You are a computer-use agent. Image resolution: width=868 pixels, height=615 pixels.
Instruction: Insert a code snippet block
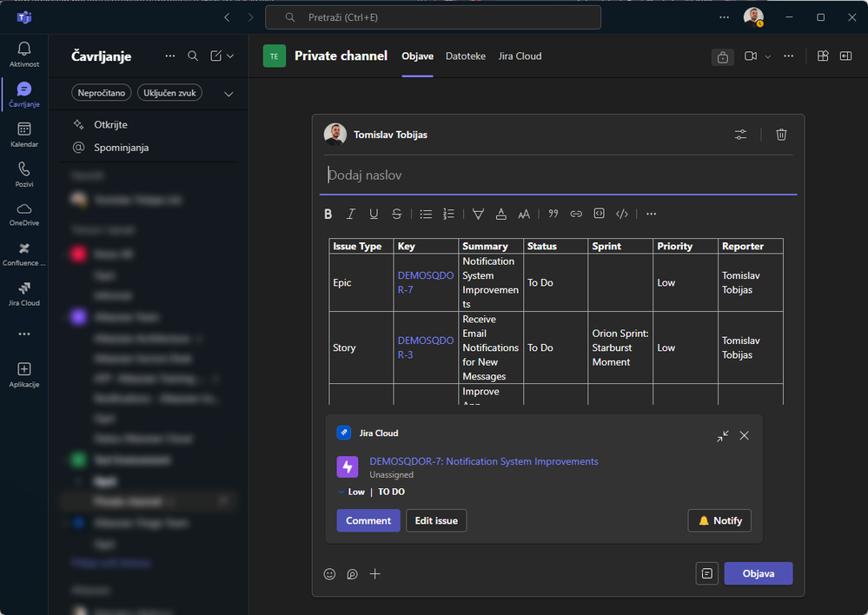(599, 214)
